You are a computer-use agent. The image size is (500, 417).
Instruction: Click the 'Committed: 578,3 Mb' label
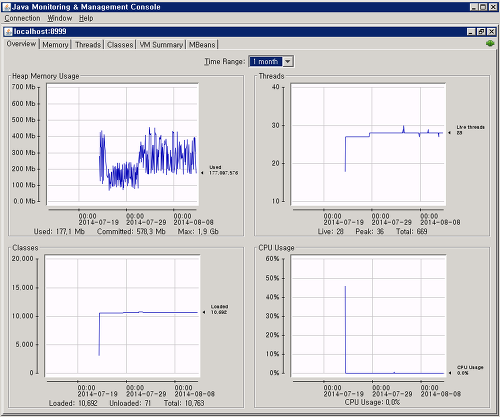click(x=131, y=231)
